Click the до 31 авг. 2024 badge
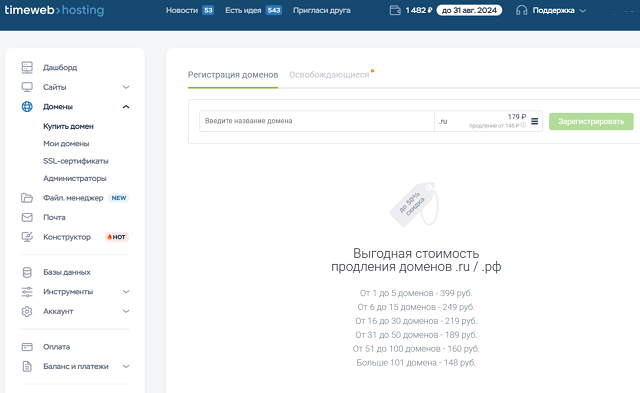This screenshot has width=640, height=393. click(469, 10)
